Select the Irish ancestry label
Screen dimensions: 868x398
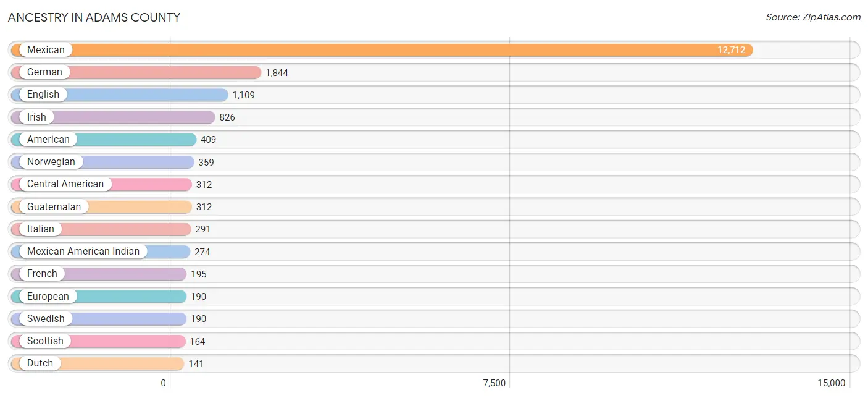pyautogui.click(x=36, y=117)
